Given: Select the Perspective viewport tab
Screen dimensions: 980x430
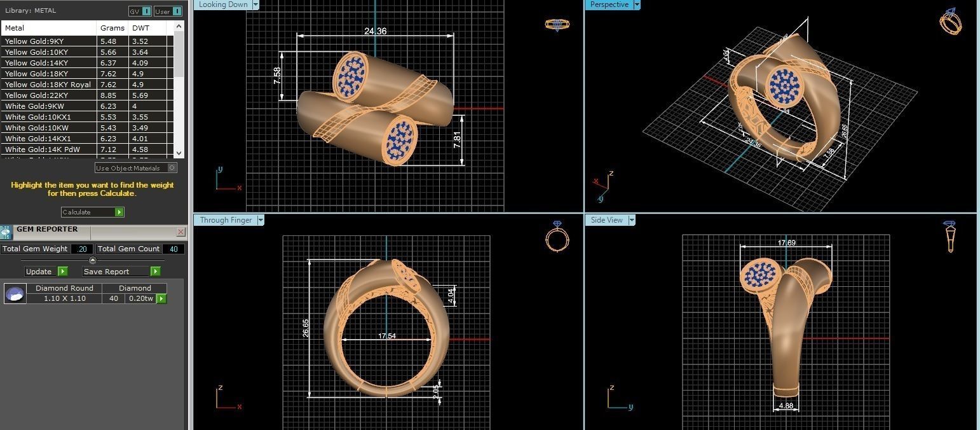Looking at the screenshot, I should point(609,4).
